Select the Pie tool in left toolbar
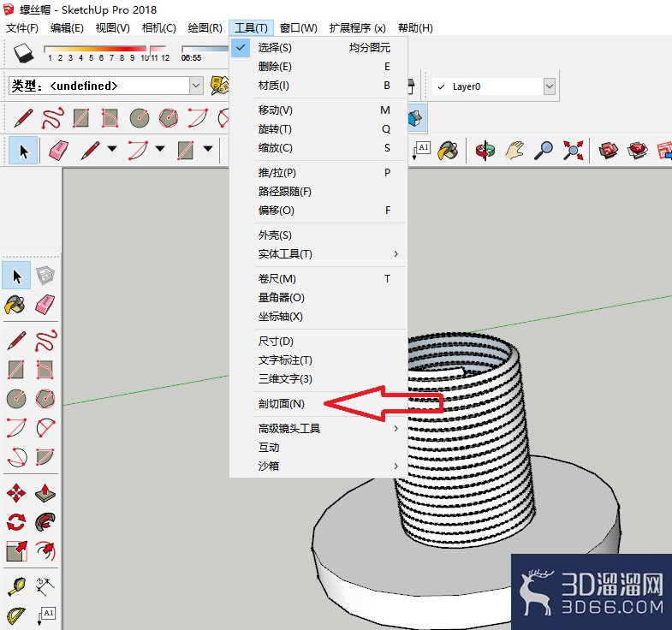This screenshot has height=630, width=672. [45, 456]
